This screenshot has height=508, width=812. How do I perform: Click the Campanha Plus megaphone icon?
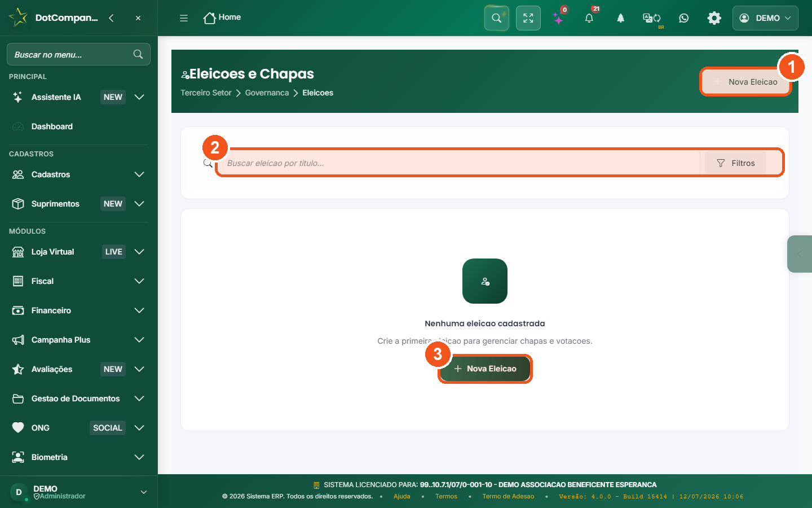coord(18,340)
